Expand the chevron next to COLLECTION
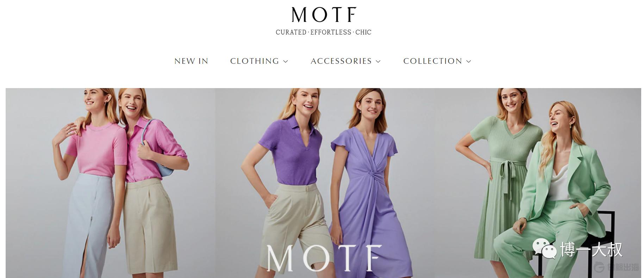The image size is (644, 278). point(469,61)
